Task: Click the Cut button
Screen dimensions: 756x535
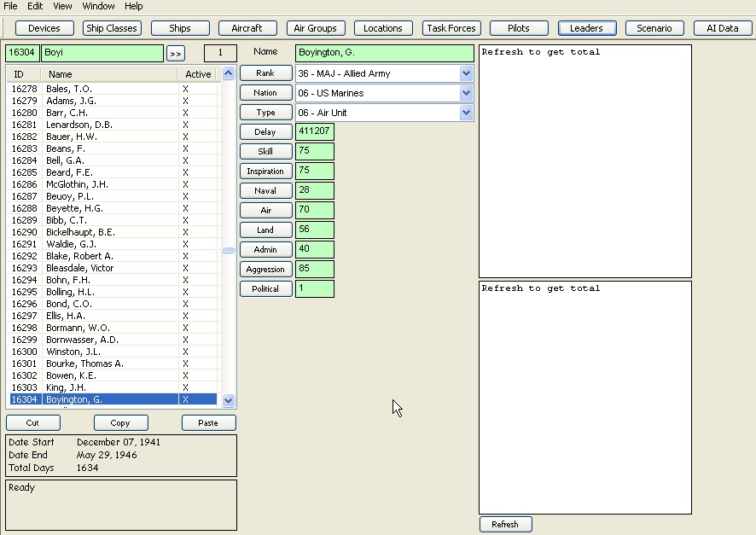Action: coord(32,423)
